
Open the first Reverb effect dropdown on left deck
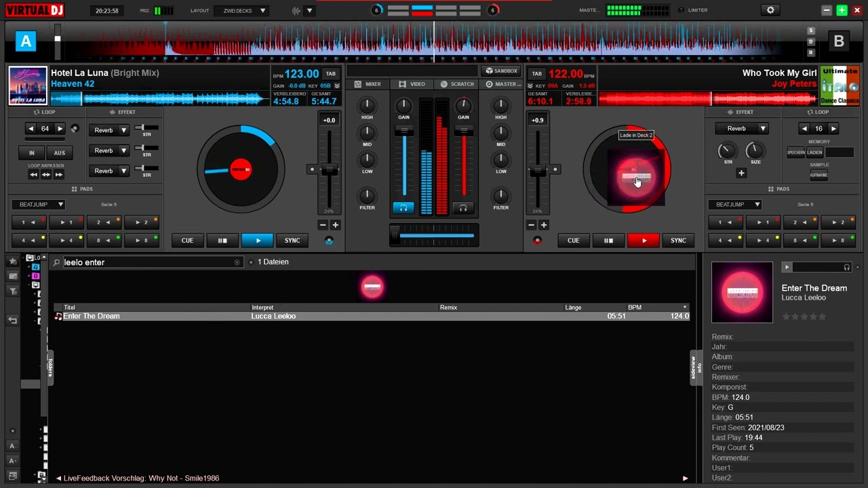coord(123,130)
